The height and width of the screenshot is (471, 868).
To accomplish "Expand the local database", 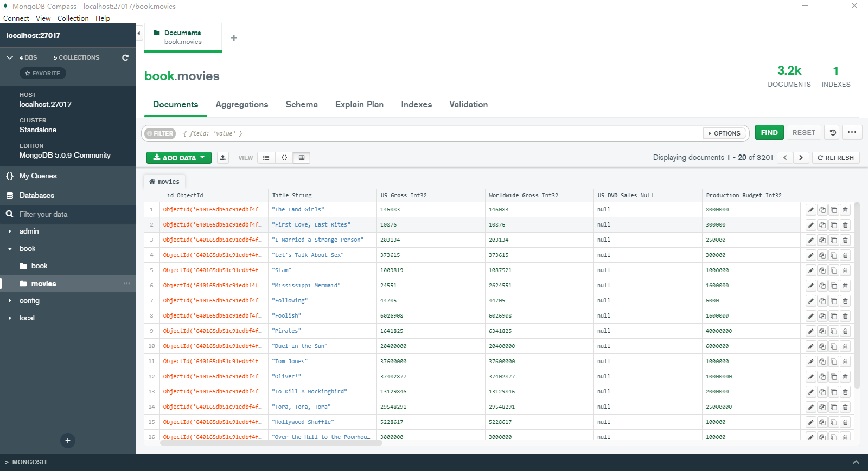I will click(x=10, y=318).
